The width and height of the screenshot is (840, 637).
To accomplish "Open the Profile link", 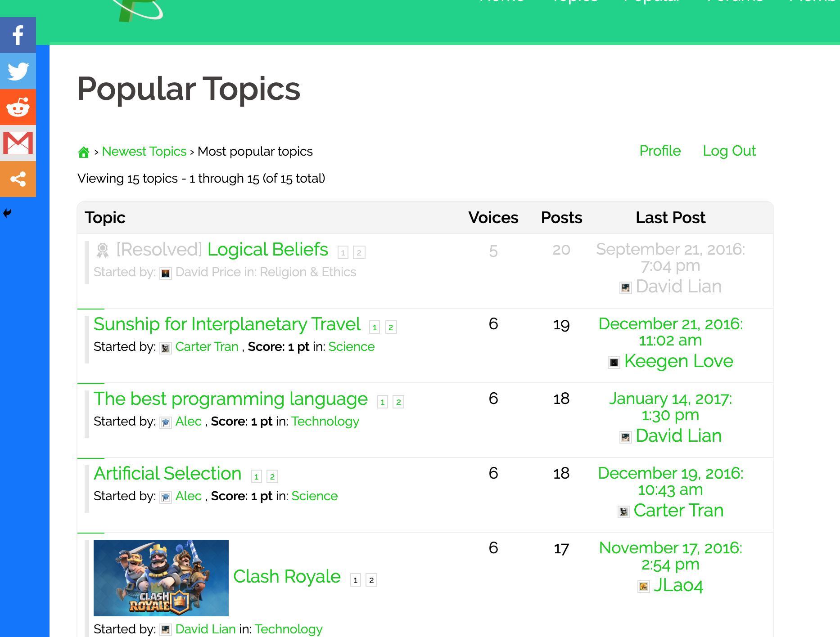I will click(x=660, y=151).
